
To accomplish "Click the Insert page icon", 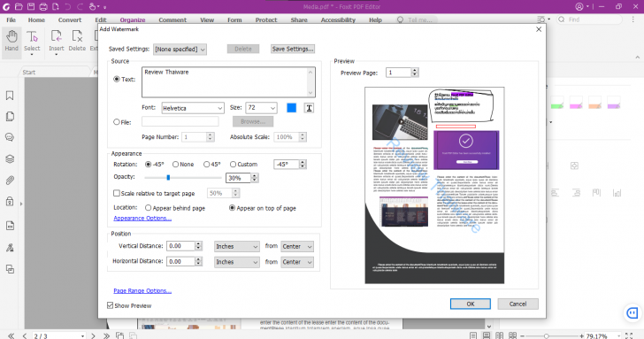I will click(57, 41).
